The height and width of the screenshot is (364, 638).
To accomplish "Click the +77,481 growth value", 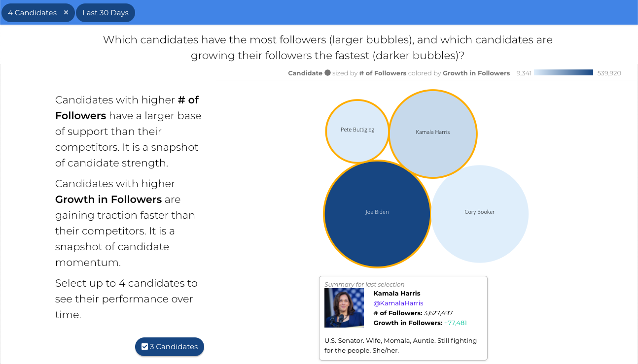I will point(456,323).
